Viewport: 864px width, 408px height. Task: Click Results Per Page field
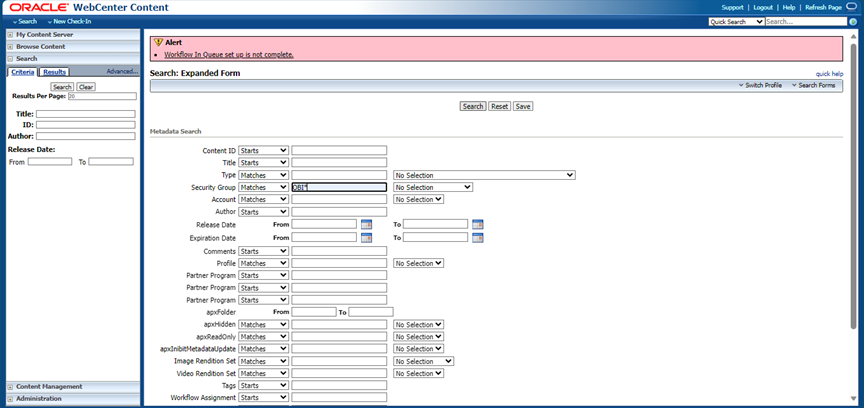(x=102, y=96)
